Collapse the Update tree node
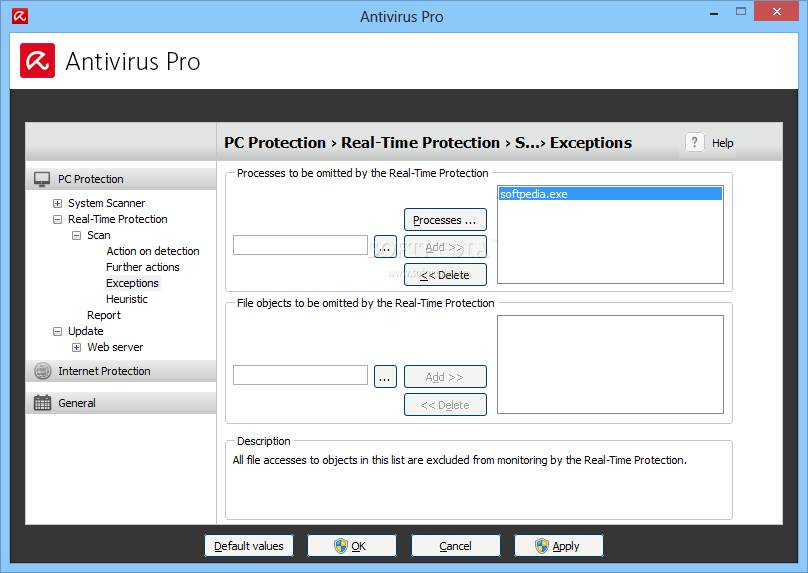This screenshot has width=808, height=573. (57, 331)
